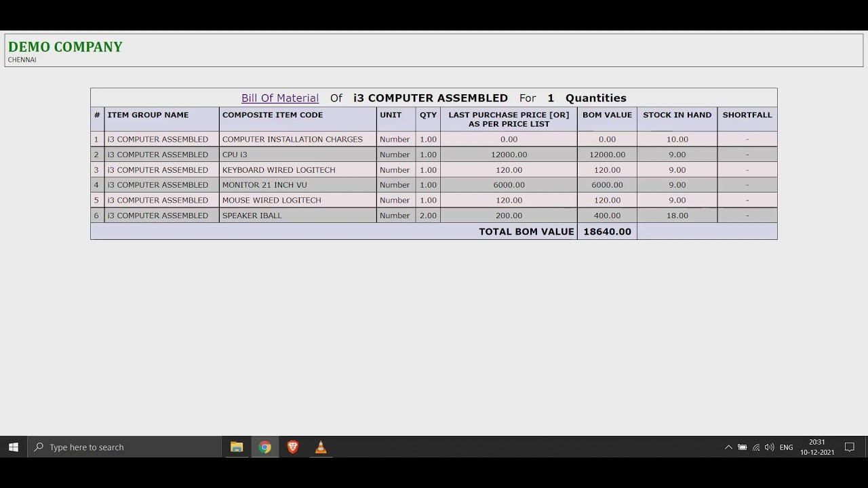Open the volume speaker icon
This screenshot has height=488, width=868.
click(770, 447)
